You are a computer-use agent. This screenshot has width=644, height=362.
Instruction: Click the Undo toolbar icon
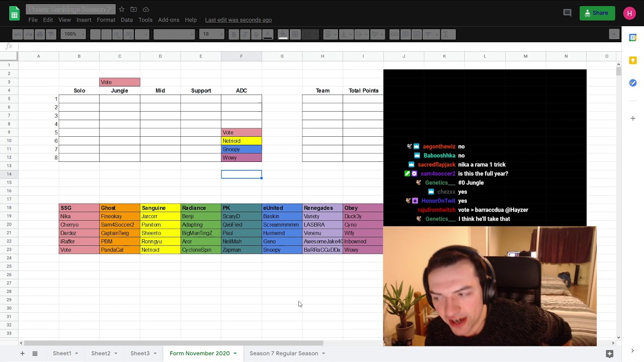tap(18, 34)
